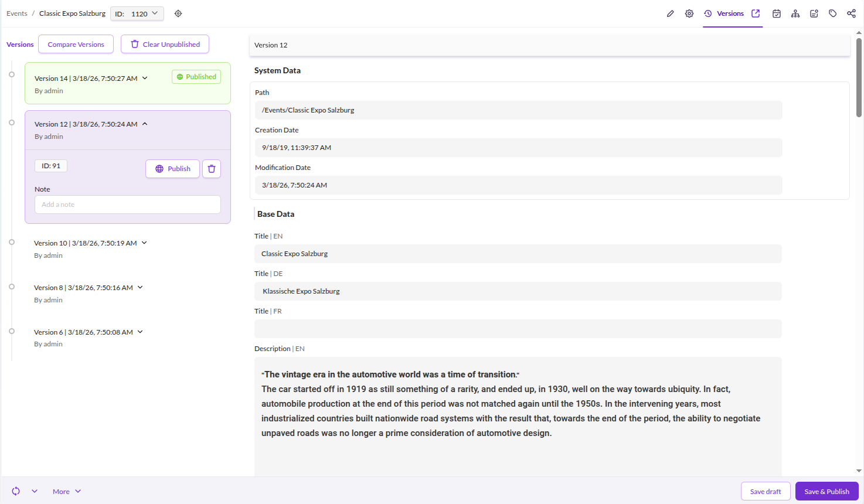Open the schedule calendar tab icon
Screen dimensions: 864x504
776,13
